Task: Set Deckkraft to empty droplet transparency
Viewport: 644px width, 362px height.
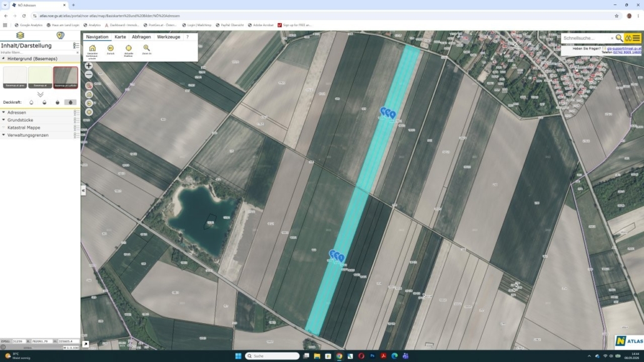Action: 31,103
